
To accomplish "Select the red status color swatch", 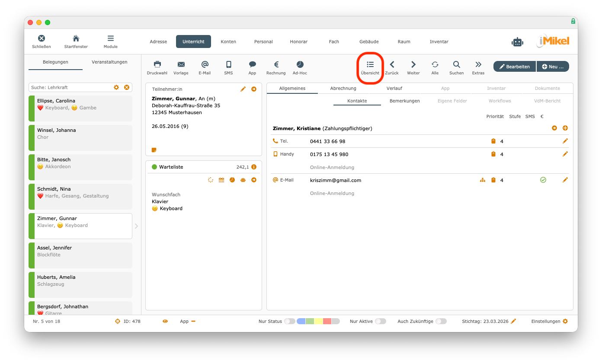I will point(327,321).
